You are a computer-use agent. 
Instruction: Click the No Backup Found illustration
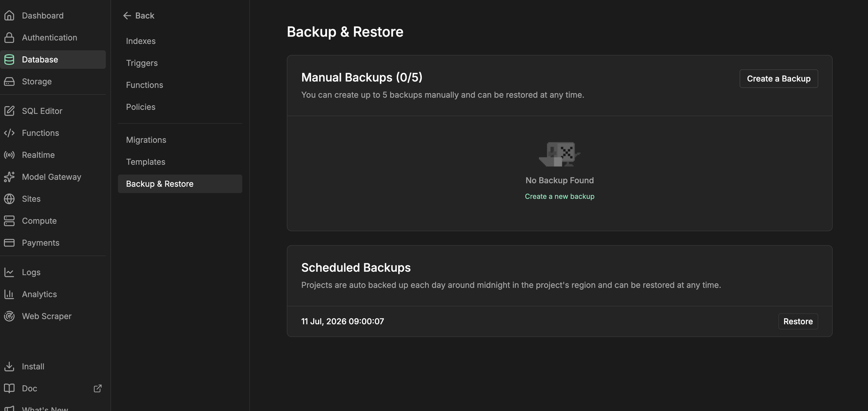(559, 154)
